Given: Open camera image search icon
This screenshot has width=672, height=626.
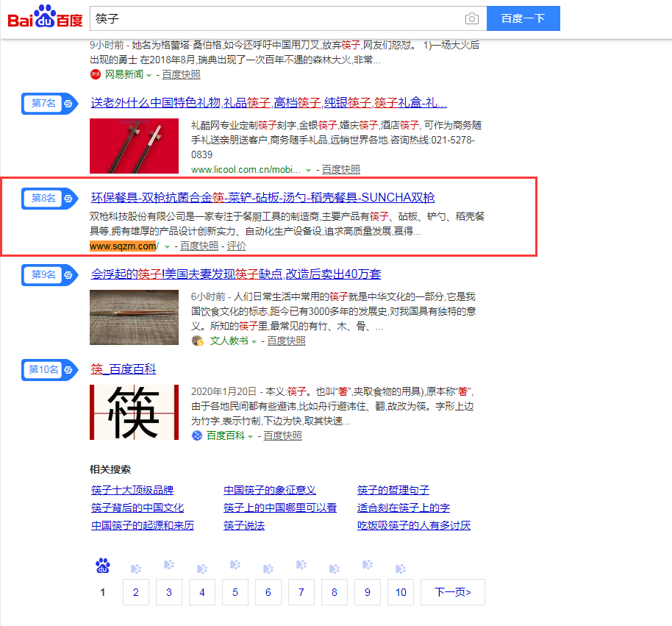Looking at the screenshot, I should coord(471,18).
